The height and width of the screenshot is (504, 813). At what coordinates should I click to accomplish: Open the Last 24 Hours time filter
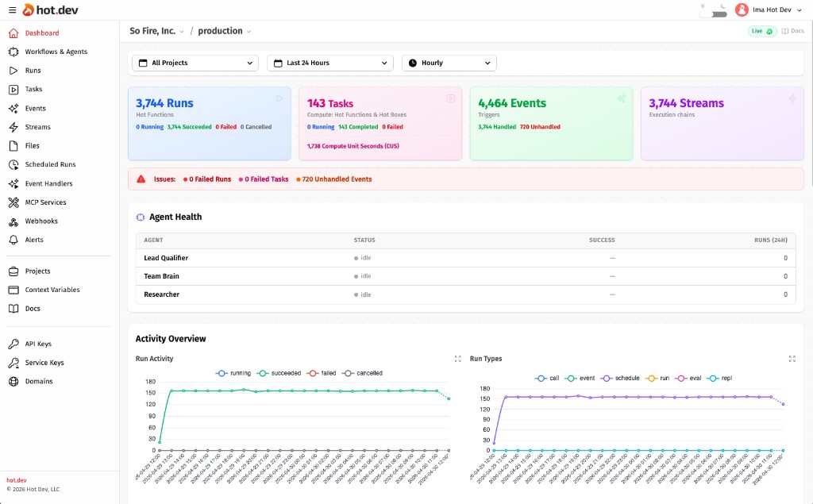coord(329,63)
